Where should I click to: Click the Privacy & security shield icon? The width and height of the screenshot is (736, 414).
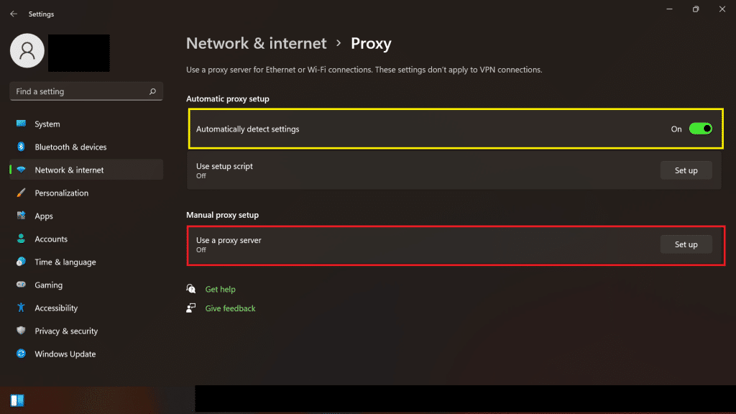[21, 331]
